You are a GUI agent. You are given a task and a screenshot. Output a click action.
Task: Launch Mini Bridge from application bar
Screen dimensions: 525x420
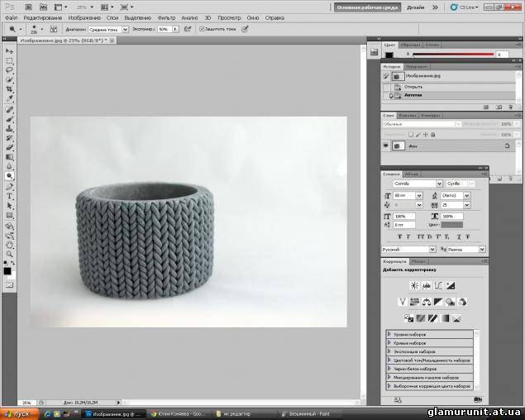point(43,7)
